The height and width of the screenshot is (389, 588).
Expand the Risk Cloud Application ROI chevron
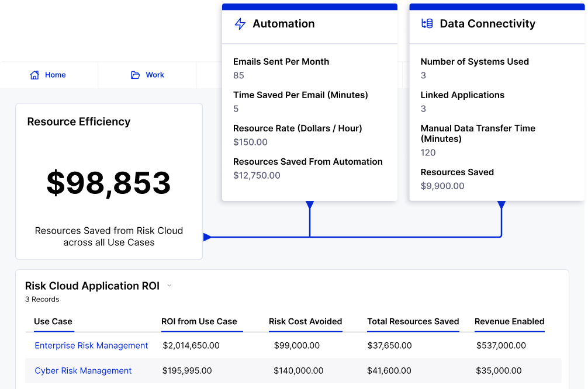coord(169,286)
